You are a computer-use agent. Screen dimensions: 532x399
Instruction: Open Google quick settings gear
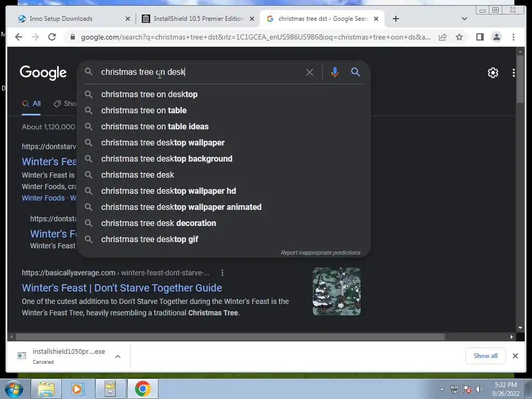coord(493,73)
